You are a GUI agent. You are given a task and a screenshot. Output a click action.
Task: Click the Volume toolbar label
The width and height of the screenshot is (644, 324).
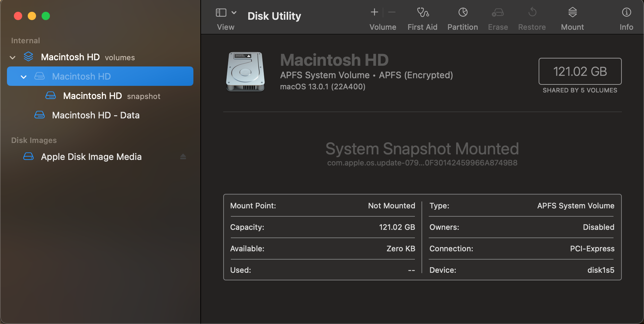coord(383,27)
